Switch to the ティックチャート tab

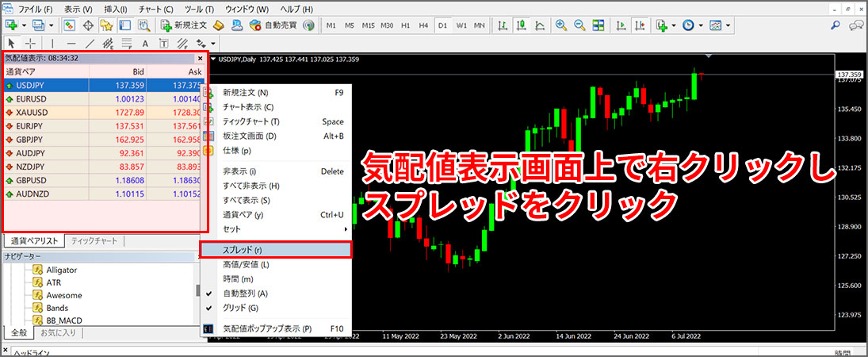coord(94,241)
